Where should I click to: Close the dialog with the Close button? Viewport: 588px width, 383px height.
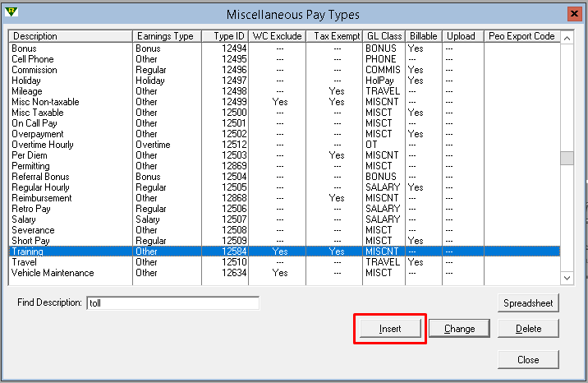coord(528,359)
